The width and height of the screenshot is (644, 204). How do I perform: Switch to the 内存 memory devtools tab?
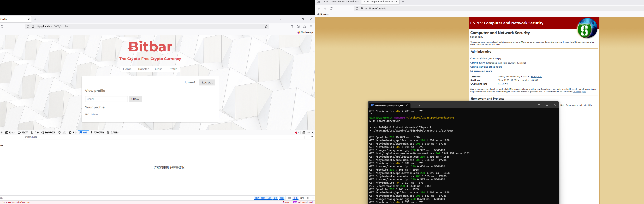click(73, 133)
